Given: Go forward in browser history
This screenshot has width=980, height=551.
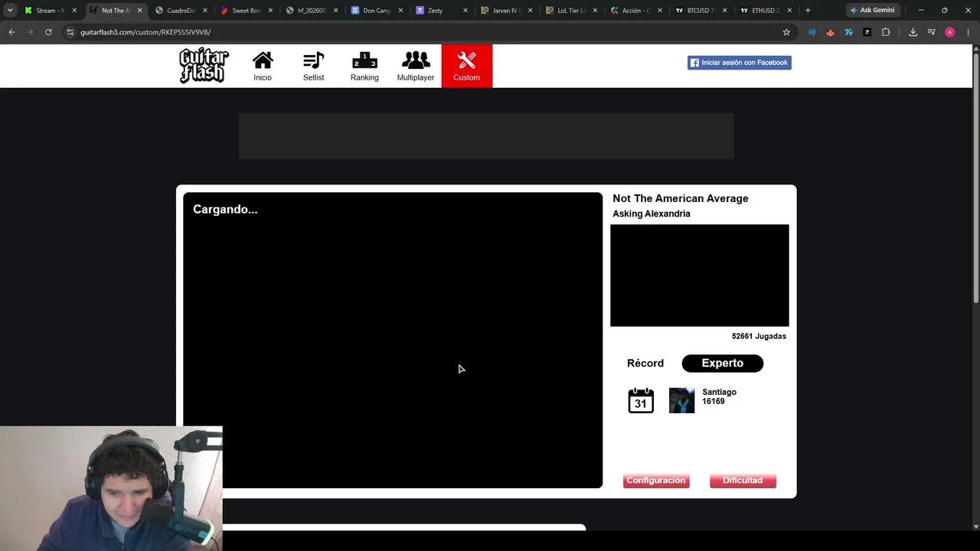Looking at the screenshot, I should click(30, 32).
